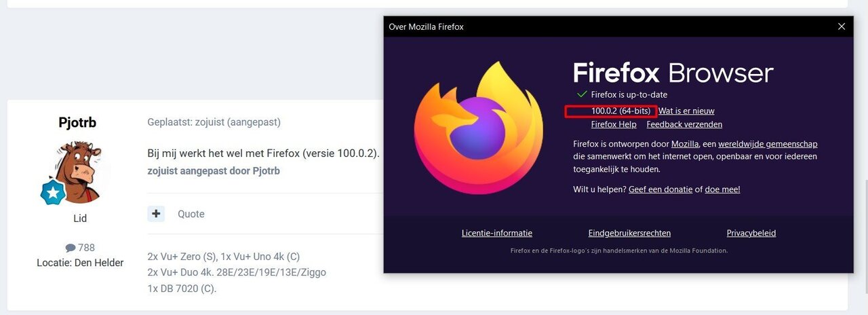The width and height of the screenshot is (868, 315).
Task: Click the 'Geef een donatie' link
Action: point(660,189)
